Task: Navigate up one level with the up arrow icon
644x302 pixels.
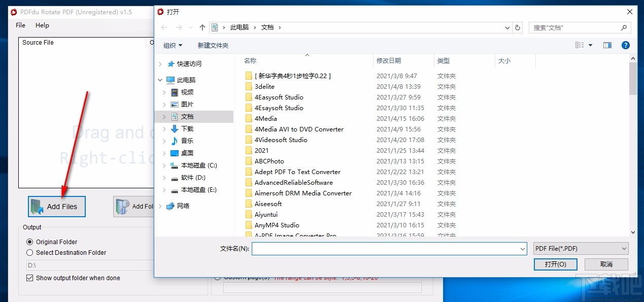Action: click(202, 27)
